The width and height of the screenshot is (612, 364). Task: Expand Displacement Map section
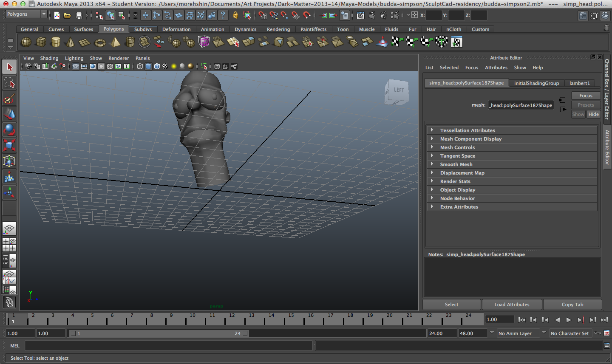point(512,173)
